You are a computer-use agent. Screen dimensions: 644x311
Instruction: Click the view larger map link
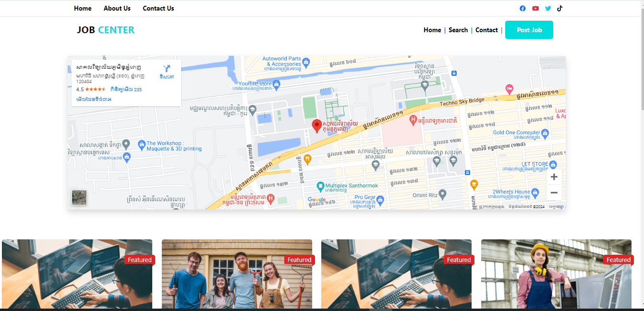click(x=94, y=99)
